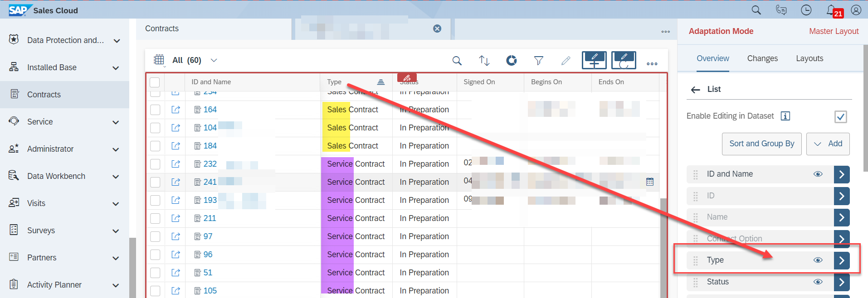This screenshot has width=868, height=298.
Task: Click the table view grid icon
Action: click(x=159, y=60)
